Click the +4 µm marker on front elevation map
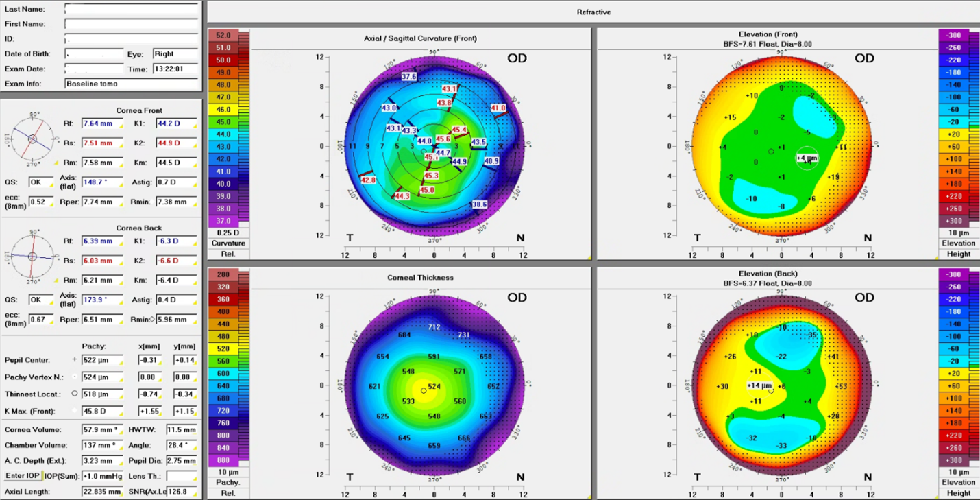 point(807,158)
